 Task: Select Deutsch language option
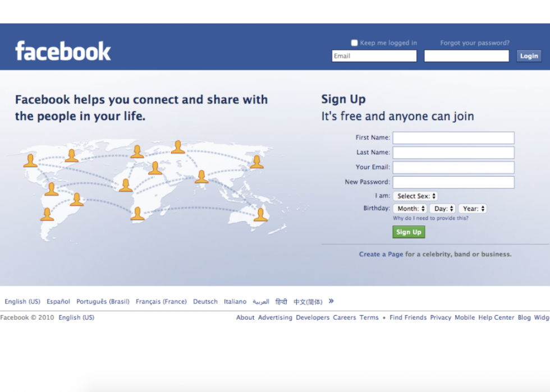coord(205,302)
